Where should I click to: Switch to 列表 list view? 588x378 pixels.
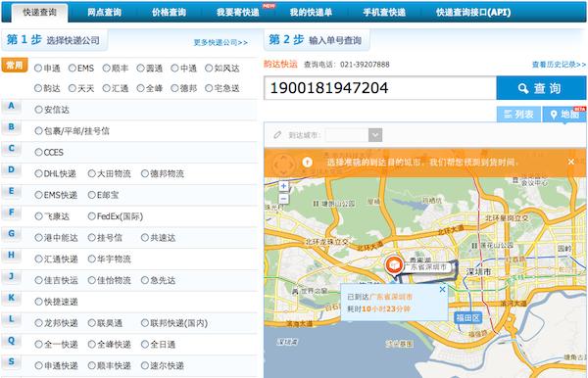pos(518,114)
